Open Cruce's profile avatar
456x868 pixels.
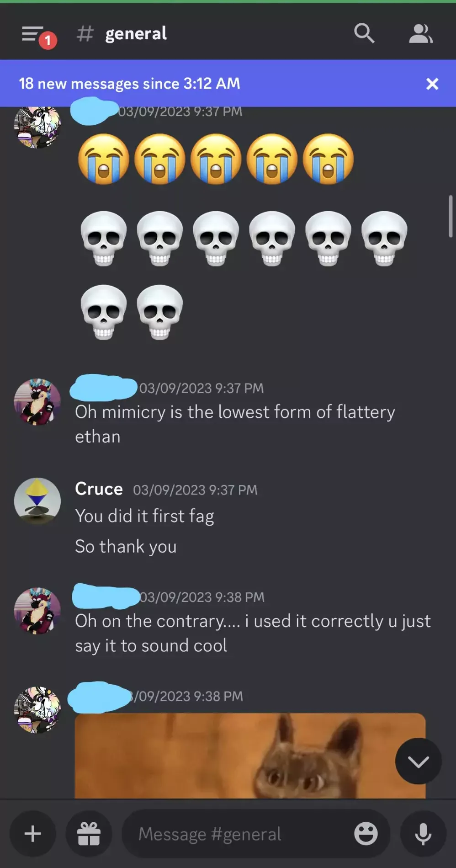pyautogui.click(x=37, y=501)
